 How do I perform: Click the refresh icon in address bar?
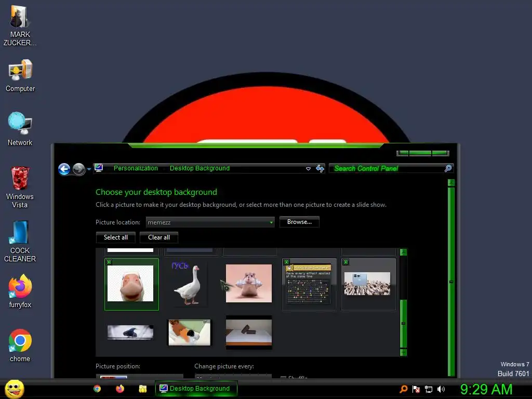(x=320, y=168)
